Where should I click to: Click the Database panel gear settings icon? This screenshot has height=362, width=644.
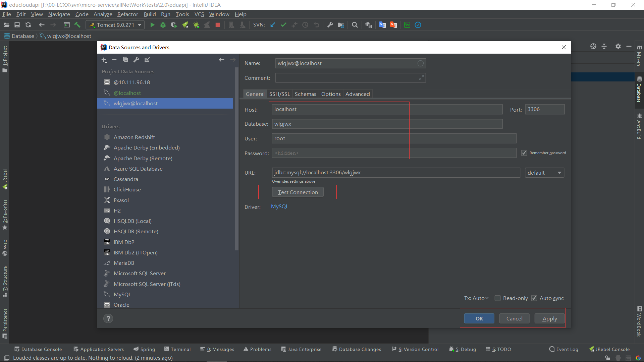click(618, 46)
